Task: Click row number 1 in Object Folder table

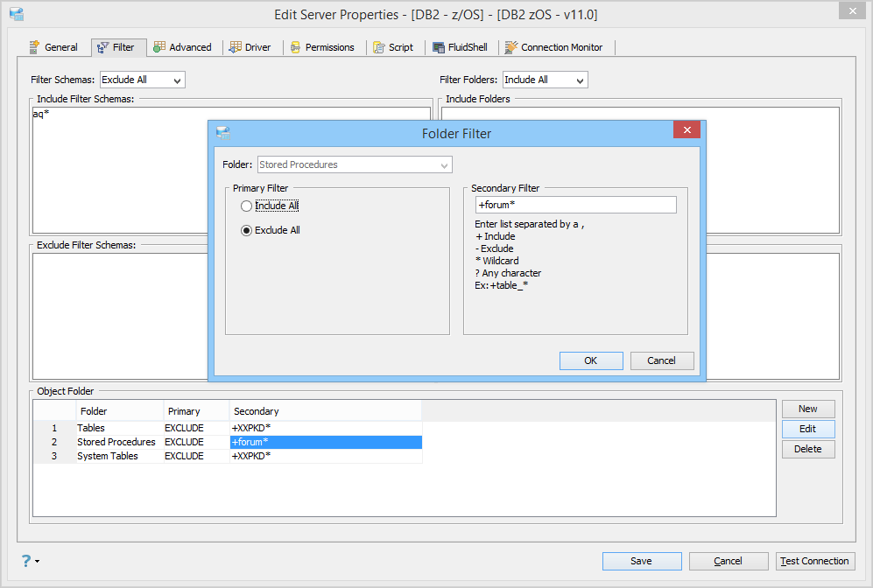Action: 54,428
